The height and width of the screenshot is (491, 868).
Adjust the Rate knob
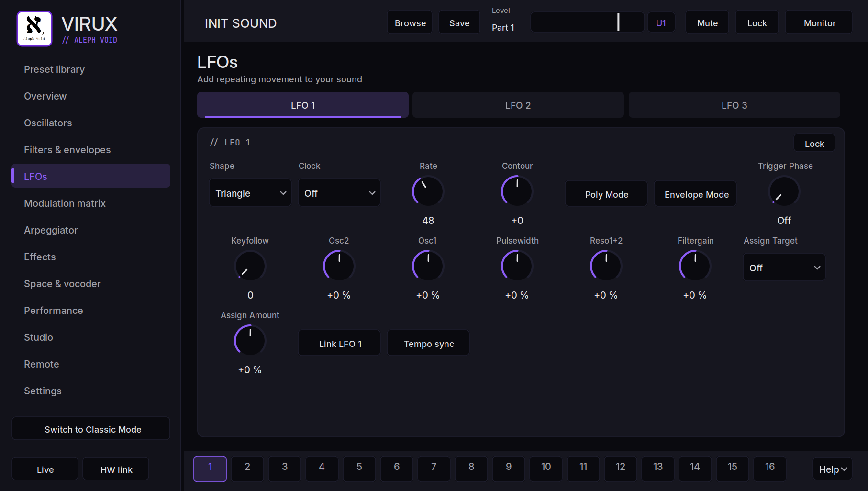click(428, 191)
